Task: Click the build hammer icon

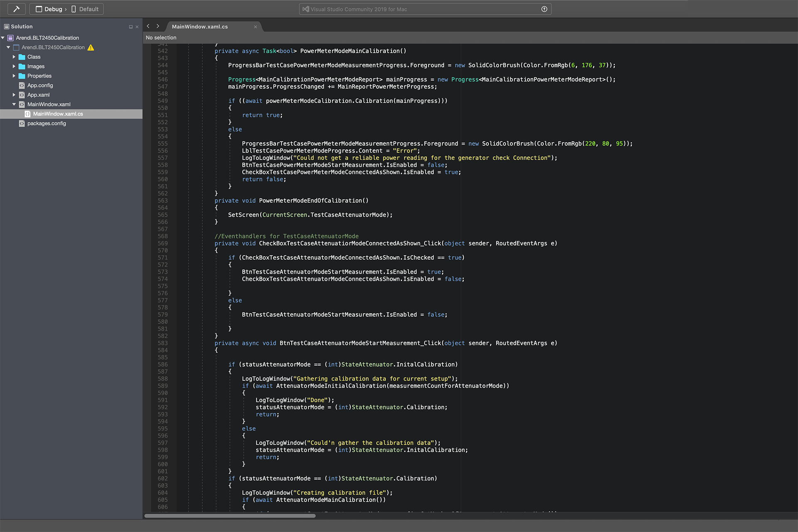Action: 17,9
